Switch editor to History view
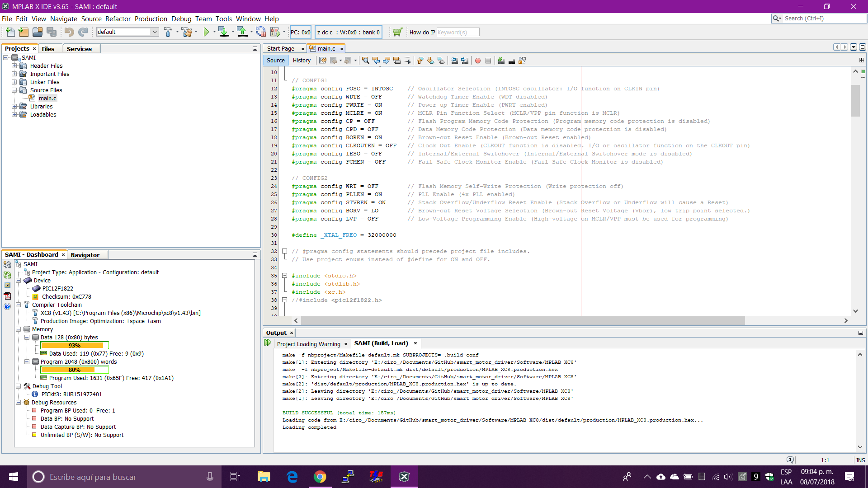Image resolution: width=868 pixels, height=488 pixels. tap(302, 61)
